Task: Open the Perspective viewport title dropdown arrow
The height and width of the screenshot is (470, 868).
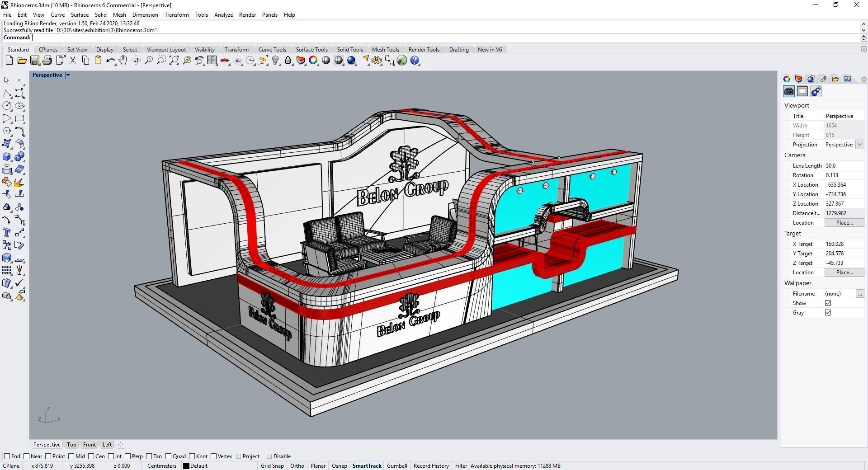Action: pyautogui.click(x=68, y=75)
